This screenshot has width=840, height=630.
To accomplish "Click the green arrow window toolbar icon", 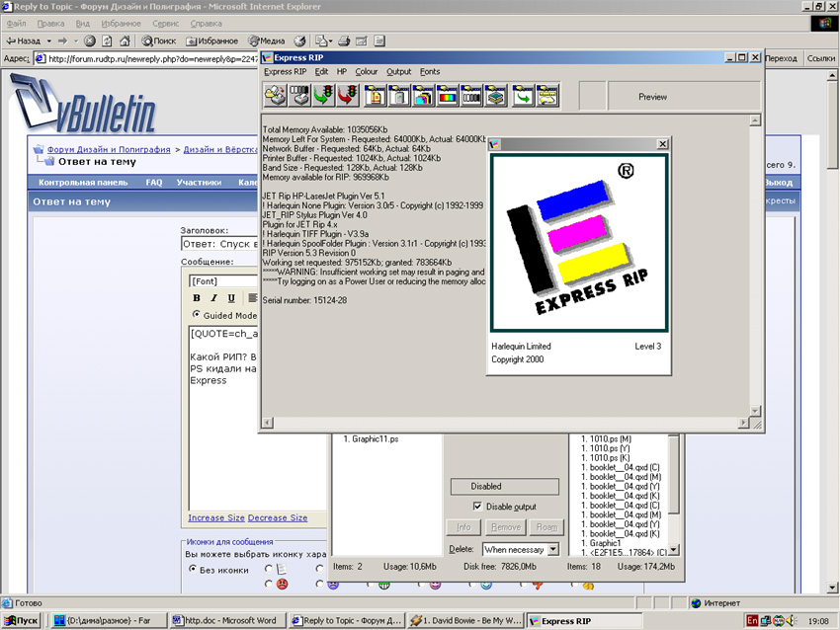I will (x=523, y=95).
